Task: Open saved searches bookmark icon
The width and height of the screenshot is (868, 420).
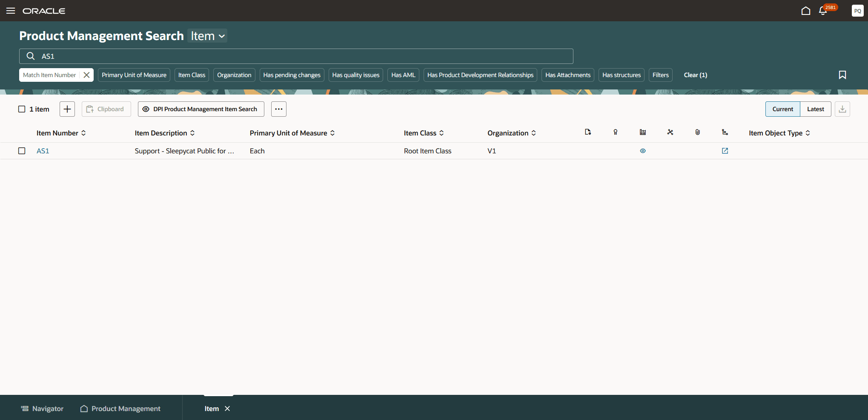Action: pos(842,75)
